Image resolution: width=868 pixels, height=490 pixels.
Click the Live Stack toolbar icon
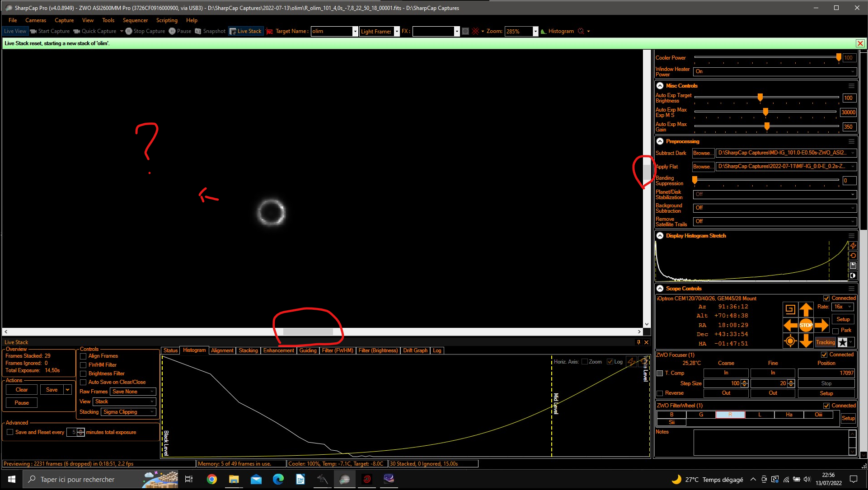click(233, 31)
